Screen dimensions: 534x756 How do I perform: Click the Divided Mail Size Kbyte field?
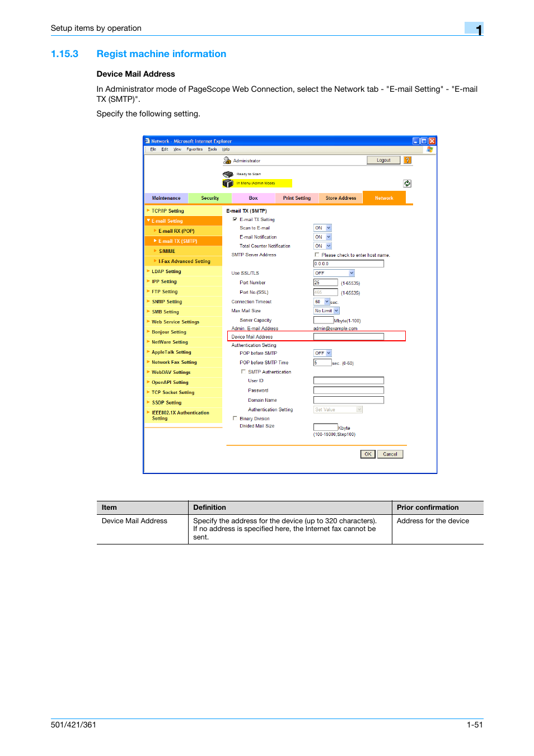pyautogui.click(x=325, y=427)
